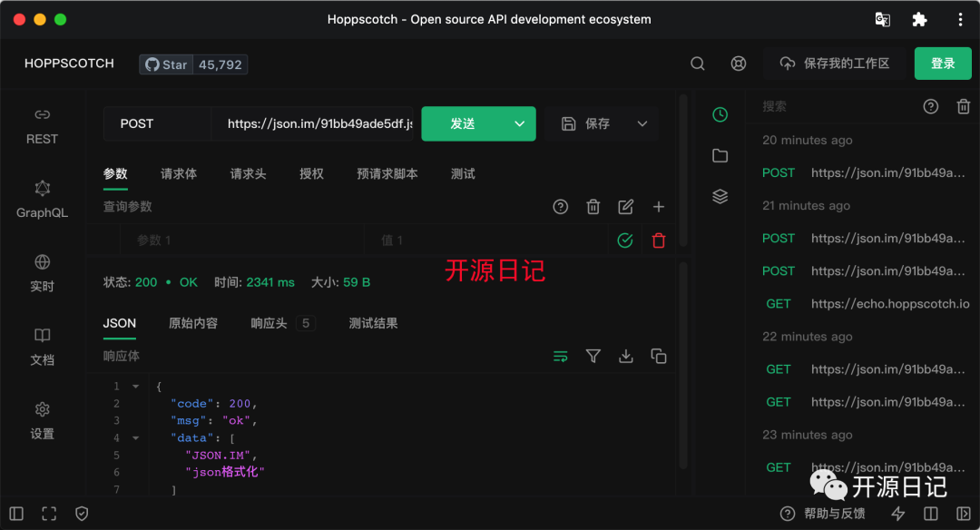Click the GitHub Star button

click(x=166, y=64)
